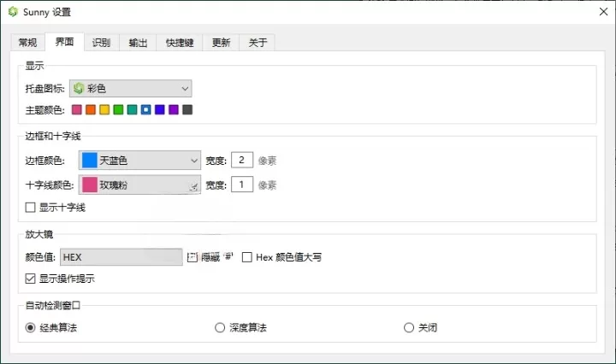Click the sky blue border color preview square
Image resolution: width=616 pixels, height=364 pixels.
[x=90, y=161]
